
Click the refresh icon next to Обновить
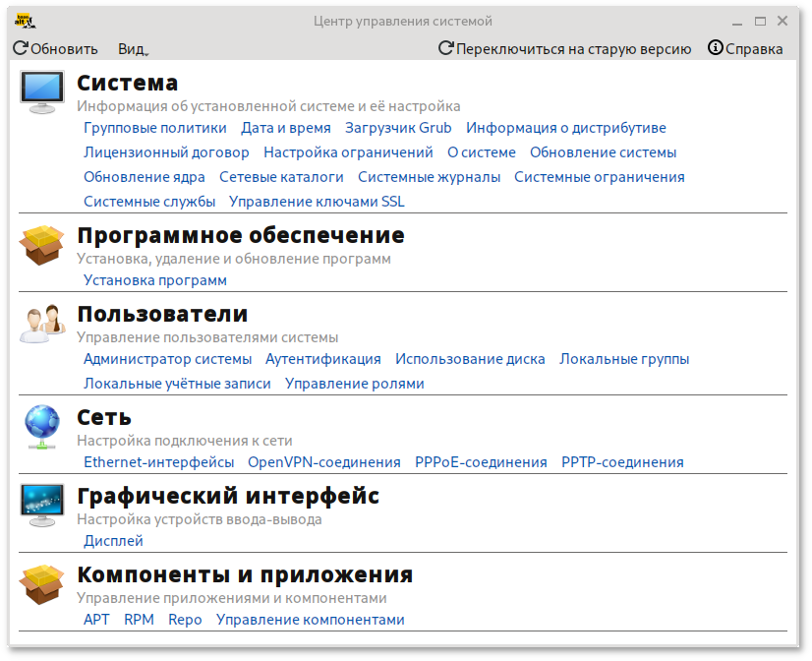point(19,46)
